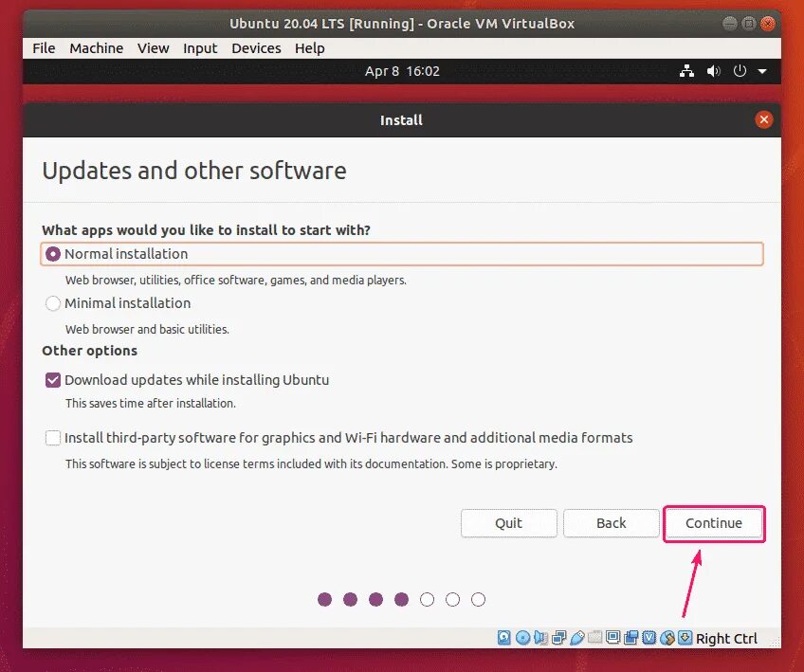
Task: Click the 'Other options' heading
Action: click(90, 351)
